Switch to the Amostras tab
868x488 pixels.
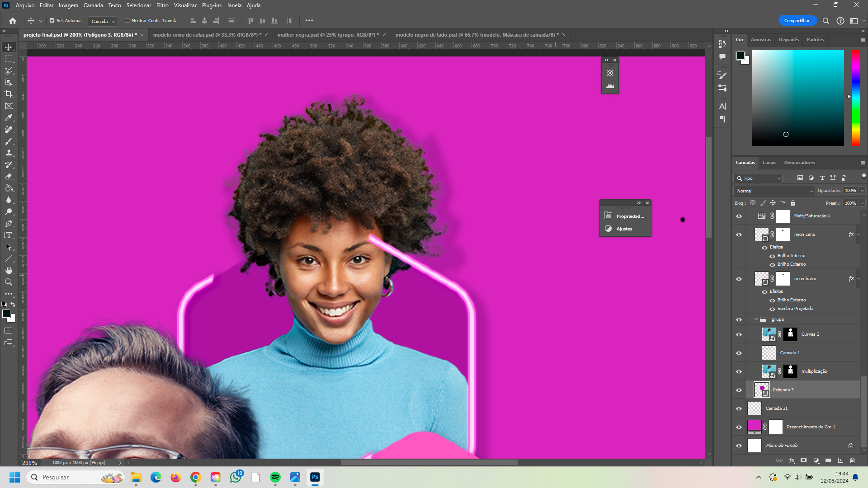[760, 40]
